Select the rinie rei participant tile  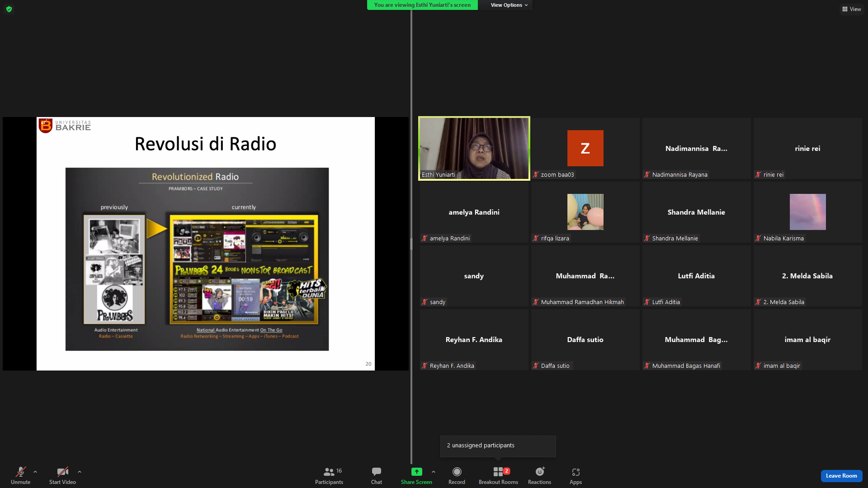[807, 149]
